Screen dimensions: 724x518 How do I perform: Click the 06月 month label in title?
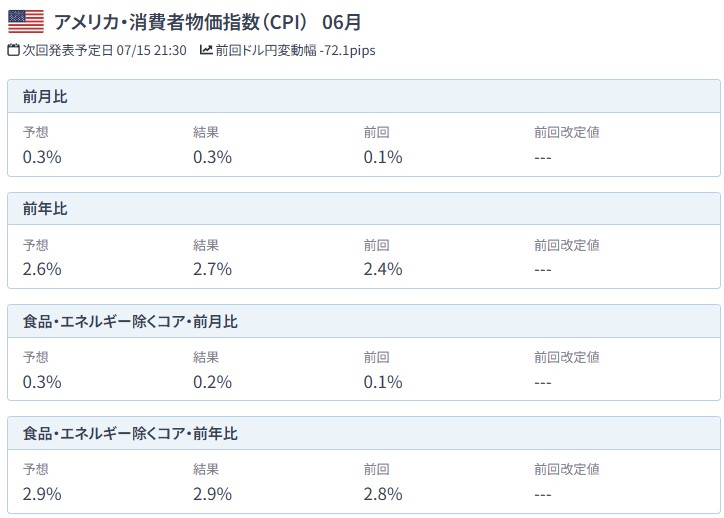(x=341, y=22)
